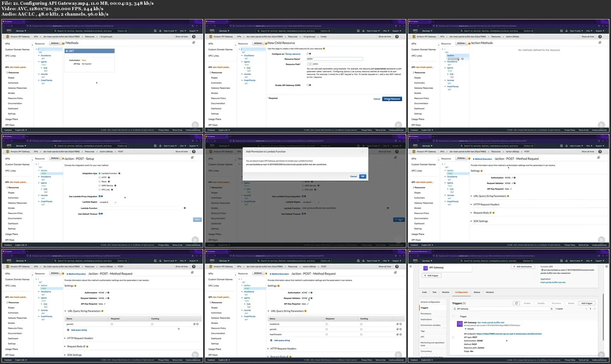This screenshot has height=364, width=611.
Task: Click the bell icon in New Child Resource frame
Action: click(363, 31)
